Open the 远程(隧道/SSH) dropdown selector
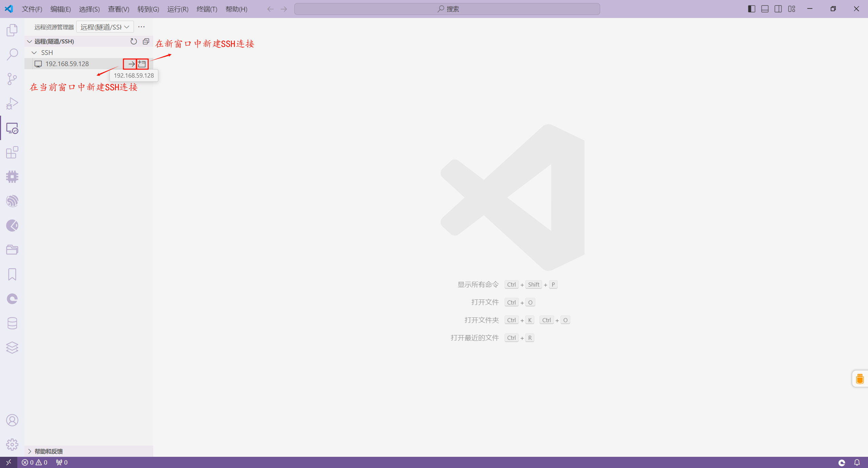868x468 pixels. (x=105, y=27)
